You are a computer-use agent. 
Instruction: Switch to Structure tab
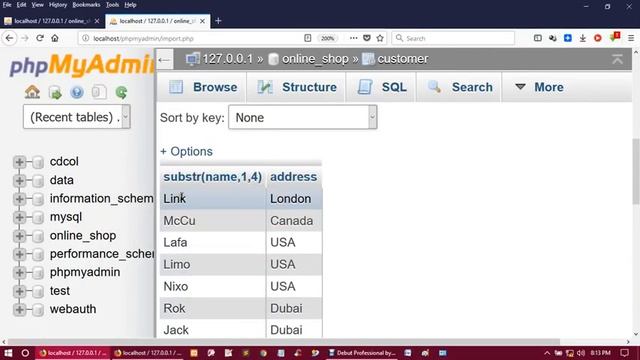pos(296,87)
